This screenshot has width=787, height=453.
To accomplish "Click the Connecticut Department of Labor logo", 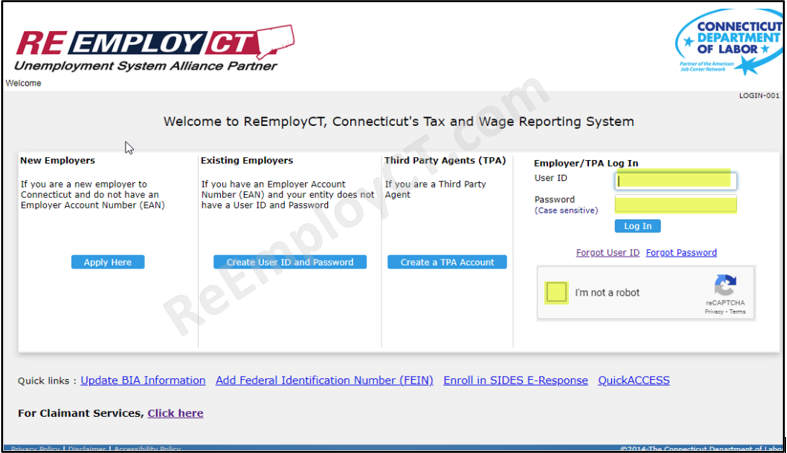I will tap(729, 42).
